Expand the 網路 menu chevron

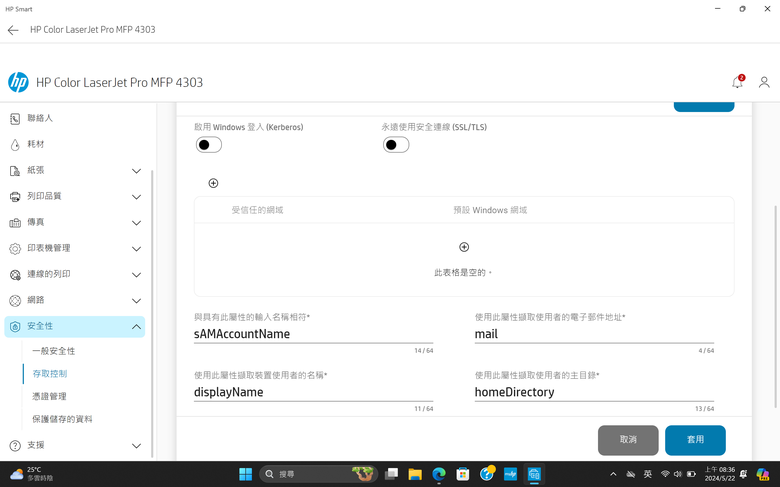[x=136, y=301]
